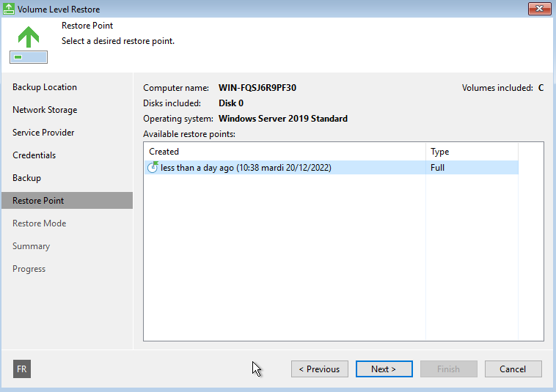Go to the Backup Location step
Screen dimensions: 556x392
point(45,87)
